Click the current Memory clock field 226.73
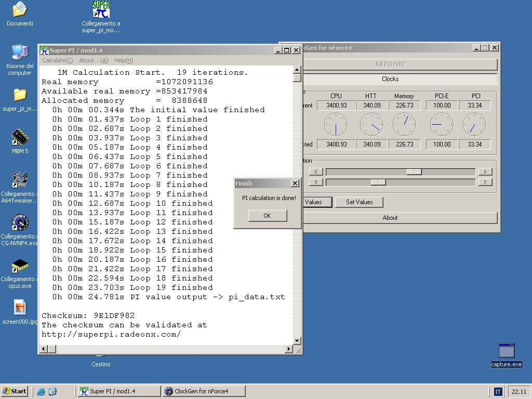The image size is (532, 399). (x=404, y=105)
